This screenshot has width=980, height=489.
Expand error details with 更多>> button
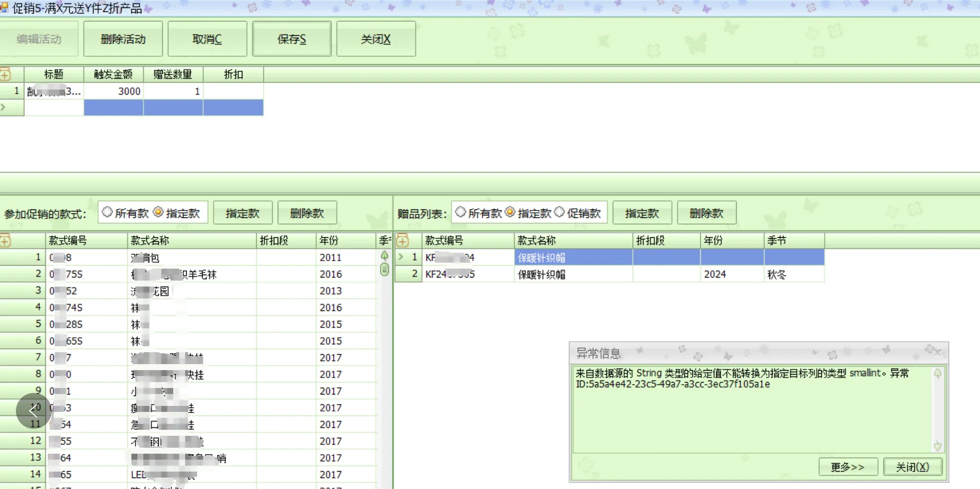(x=848, y=467)
